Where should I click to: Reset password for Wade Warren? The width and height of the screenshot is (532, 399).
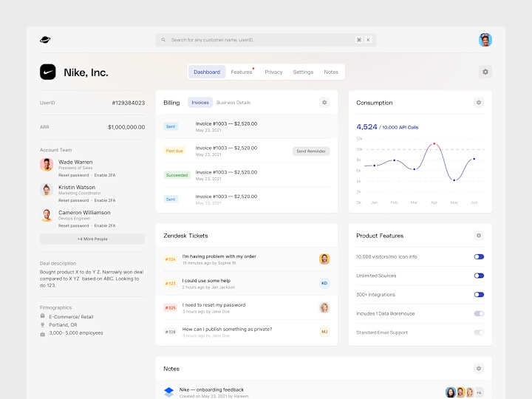pyautogui.click(x=74, y=175)
